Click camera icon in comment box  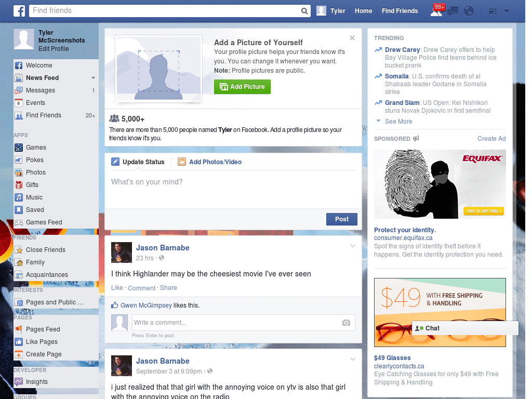[345, 323]
